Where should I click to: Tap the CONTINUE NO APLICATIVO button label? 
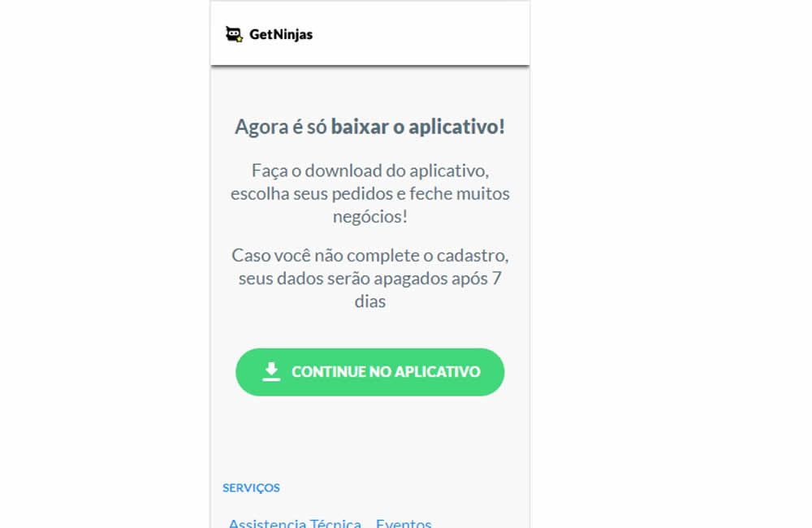pos(386,372)
